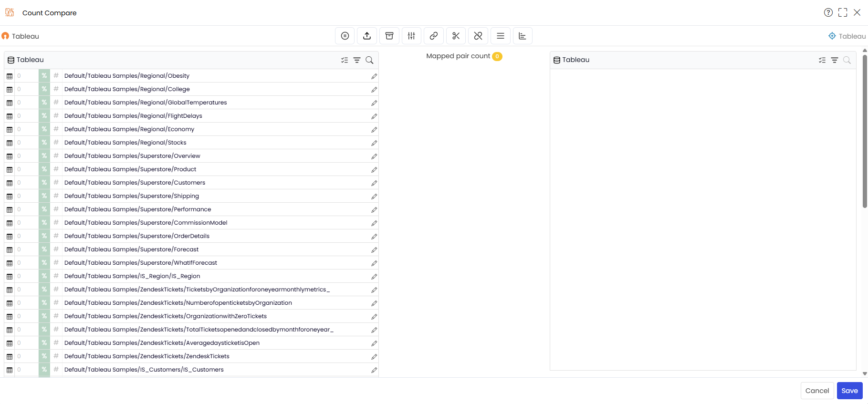Viewport: 868px width, 404px height.
Task: Toggle percent button on Superstore/OrderDetails row
Action: point(44,236)
